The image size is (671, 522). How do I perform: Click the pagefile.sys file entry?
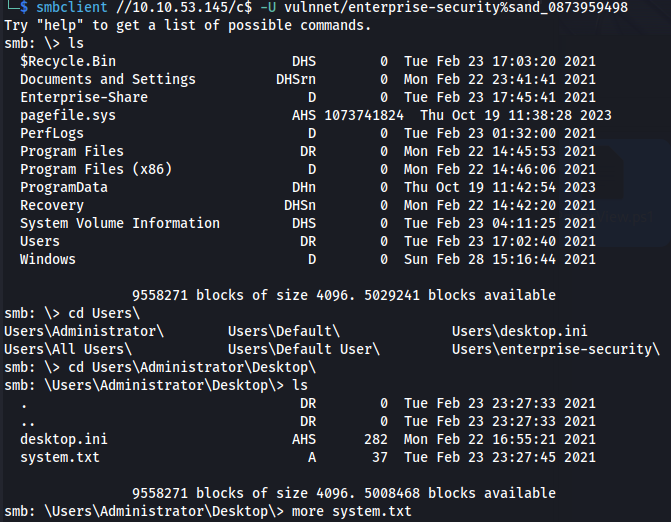click(68, 115)
